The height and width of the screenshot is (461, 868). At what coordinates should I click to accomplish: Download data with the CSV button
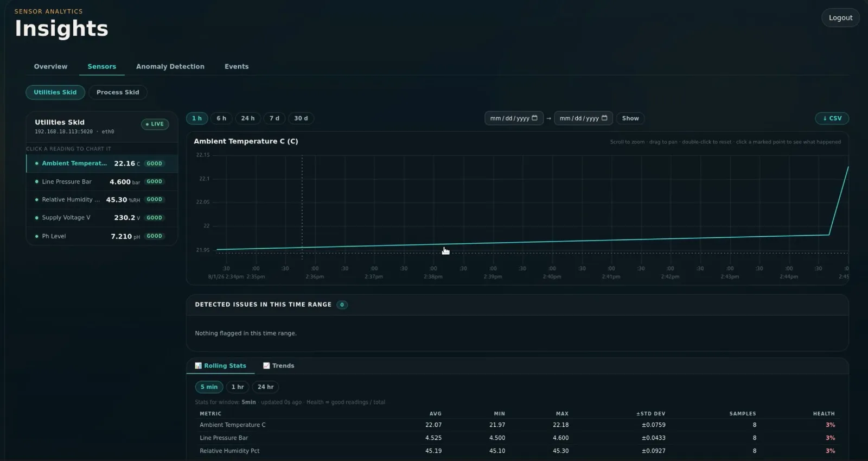tap(832, 118)
